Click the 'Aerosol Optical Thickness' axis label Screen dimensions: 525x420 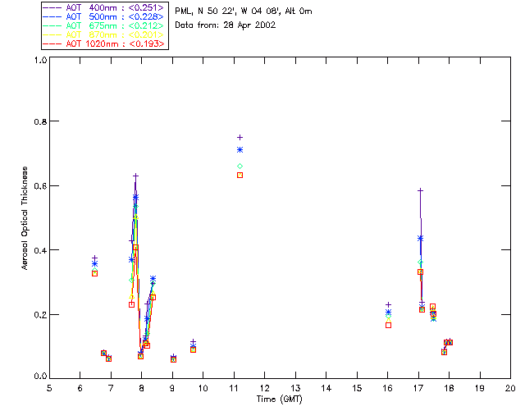(x=25, y=218)
